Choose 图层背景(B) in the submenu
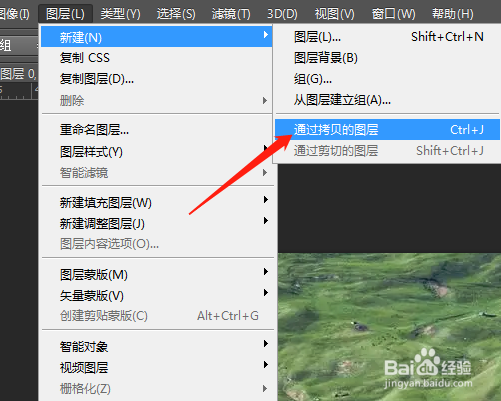This screenshot has height=401, width=501. [387, 58]
